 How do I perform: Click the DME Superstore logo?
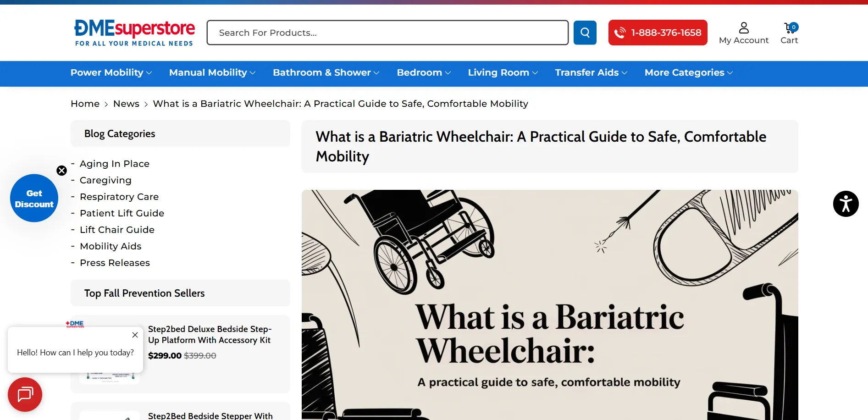point(134,33)
